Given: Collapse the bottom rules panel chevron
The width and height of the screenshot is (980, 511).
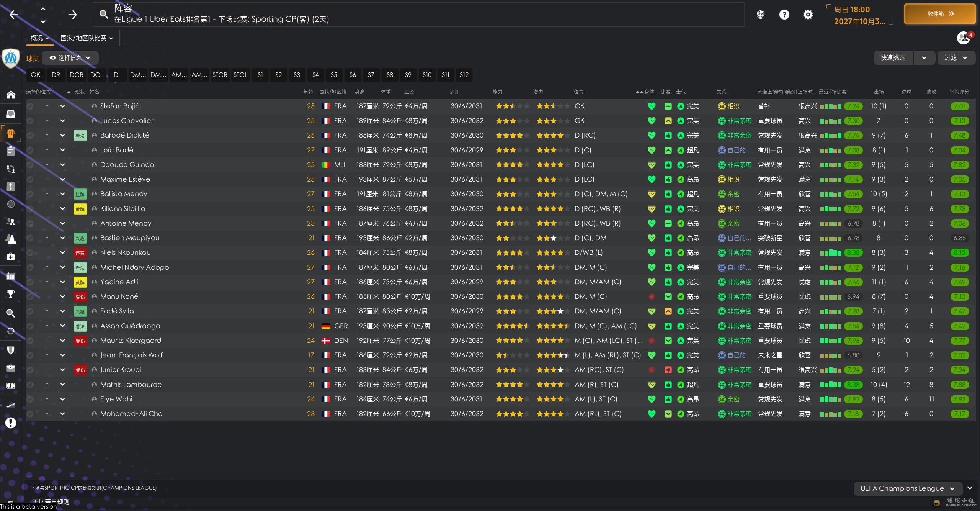Looking at the screenshot, I should point(970,488).
